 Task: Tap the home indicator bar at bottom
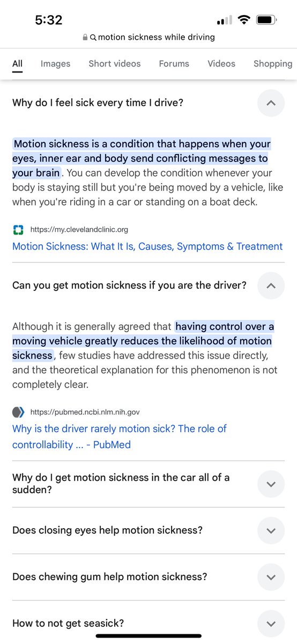(x=148, y=636)
